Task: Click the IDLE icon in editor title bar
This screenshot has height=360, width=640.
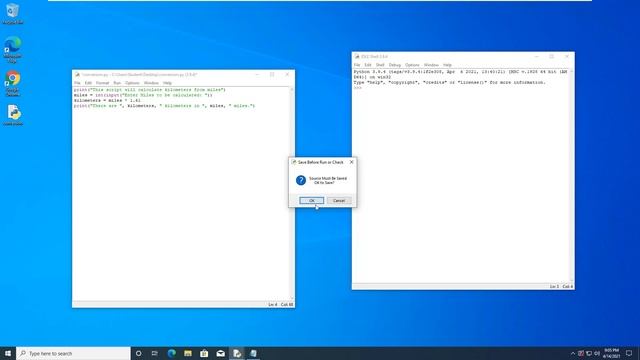Action: point(77,75)
